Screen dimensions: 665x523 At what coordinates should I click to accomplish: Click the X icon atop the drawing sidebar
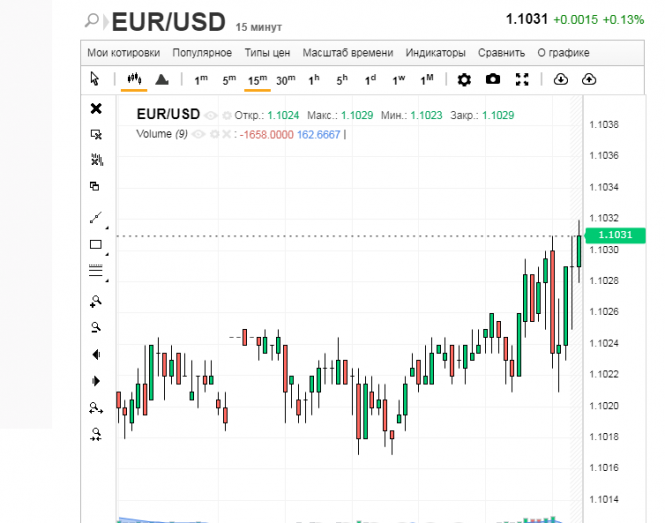[96, 109]
